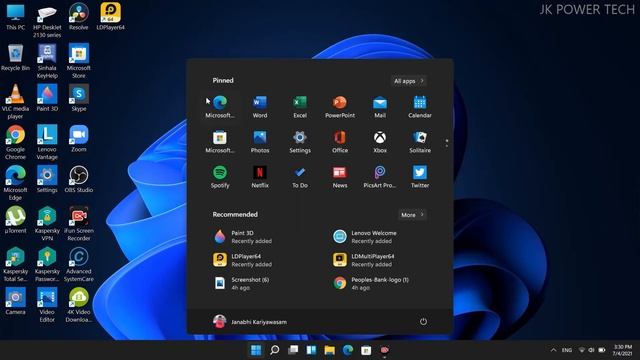Open pinned Microsoft Edge in Start menu

pos(220,107)
